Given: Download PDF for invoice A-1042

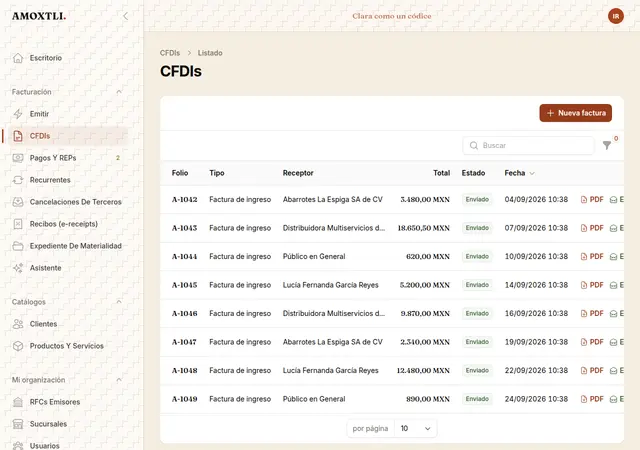Looking at the screenshot, I should (592, 199).
